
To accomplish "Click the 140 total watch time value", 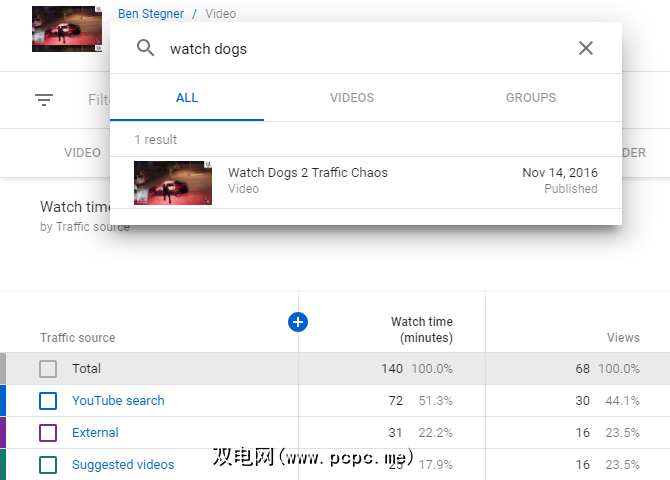I will pyautogui.click(x=392, y=368).
